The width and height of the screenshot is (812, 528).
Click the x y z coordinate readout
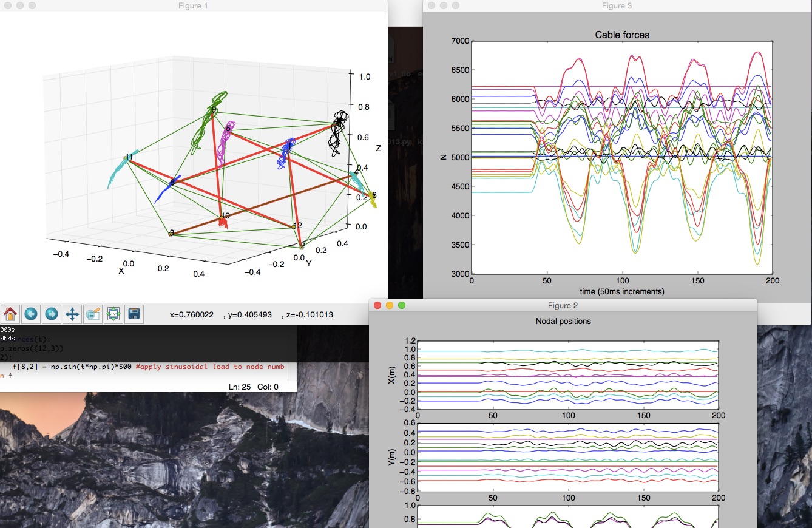(x=251, y=314)
